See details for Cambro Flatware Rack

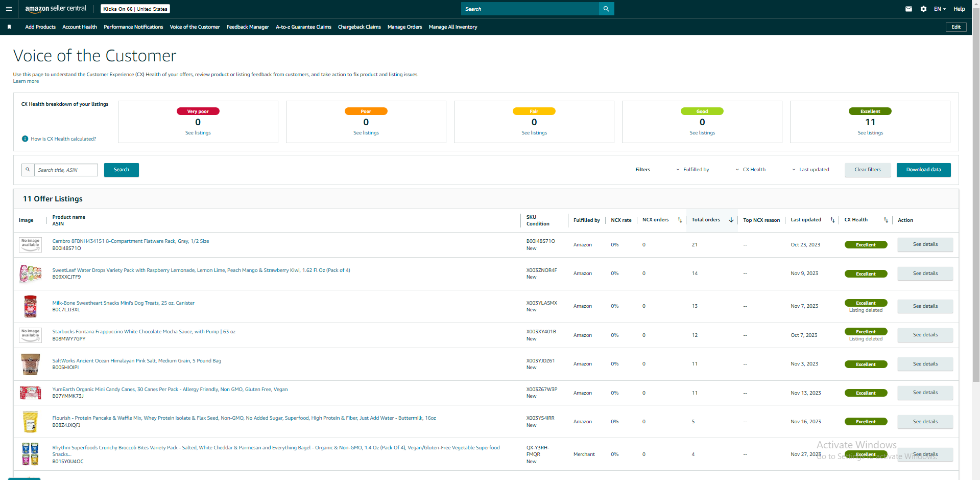tap(925, 244)
